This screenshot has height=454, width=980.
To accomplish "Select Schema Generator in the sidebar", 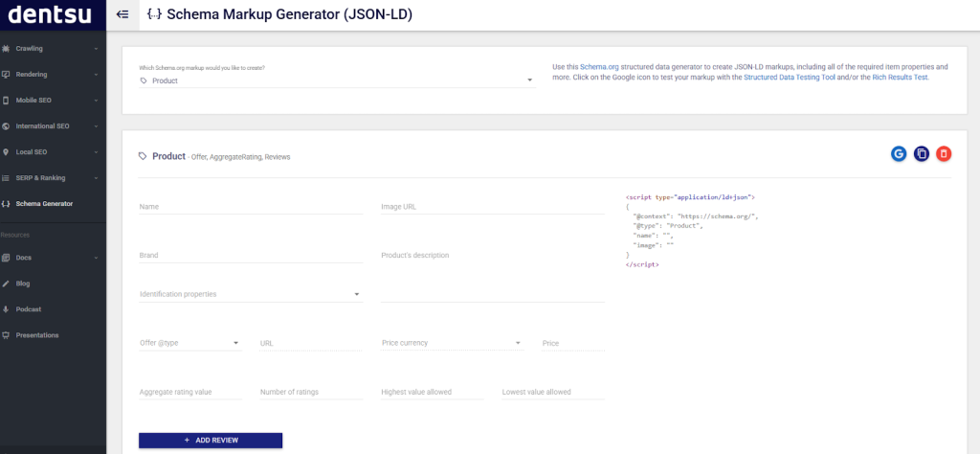I will click(44, 203).
